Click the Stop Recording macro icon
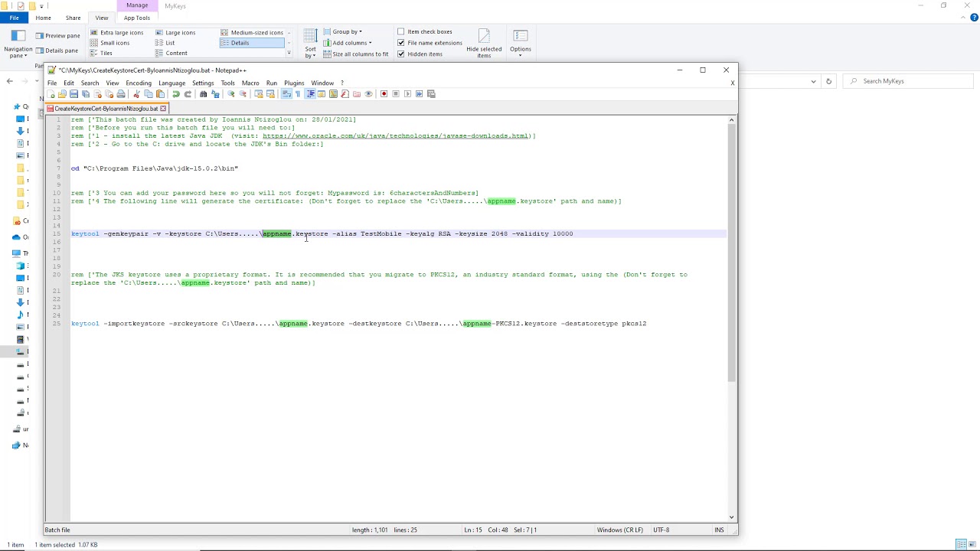Image resolution: width=980 pixels, height=551 pixels. pos(396,94)
